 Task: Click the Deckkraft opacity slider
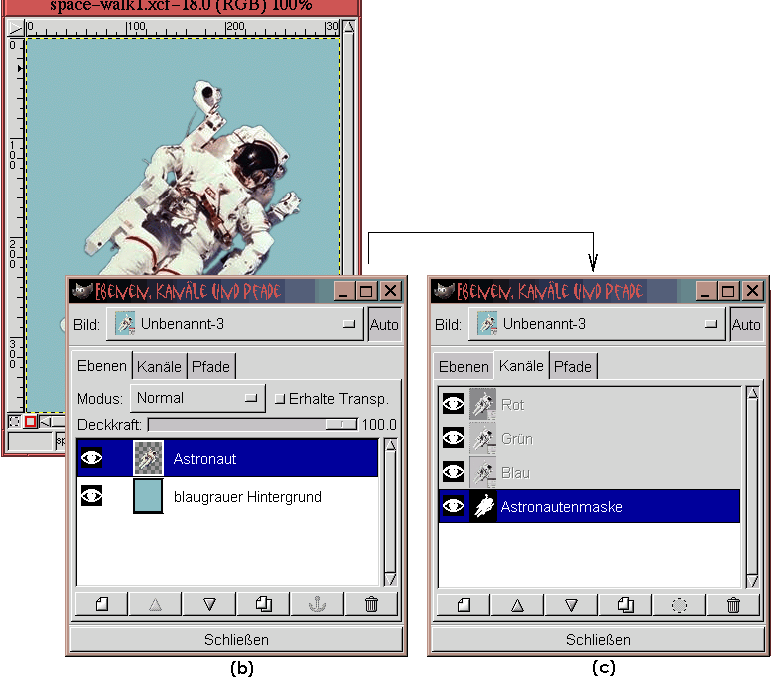pos(252,425)
